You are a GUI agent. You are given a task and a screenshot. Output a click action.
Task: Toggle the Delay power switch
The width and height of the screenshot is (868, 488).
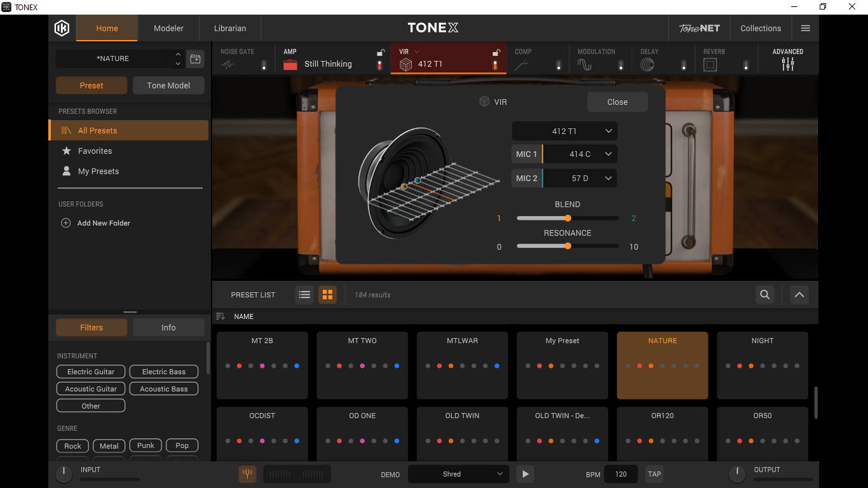click(x=684, y=65)
